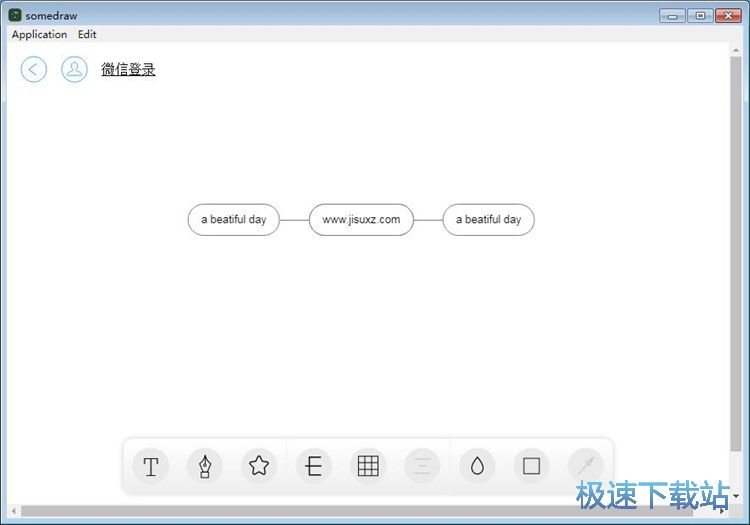Image resolution: width=750 pixels, height=525 pixels.
Task: Choose the Star shape tool
Action: 259,466
